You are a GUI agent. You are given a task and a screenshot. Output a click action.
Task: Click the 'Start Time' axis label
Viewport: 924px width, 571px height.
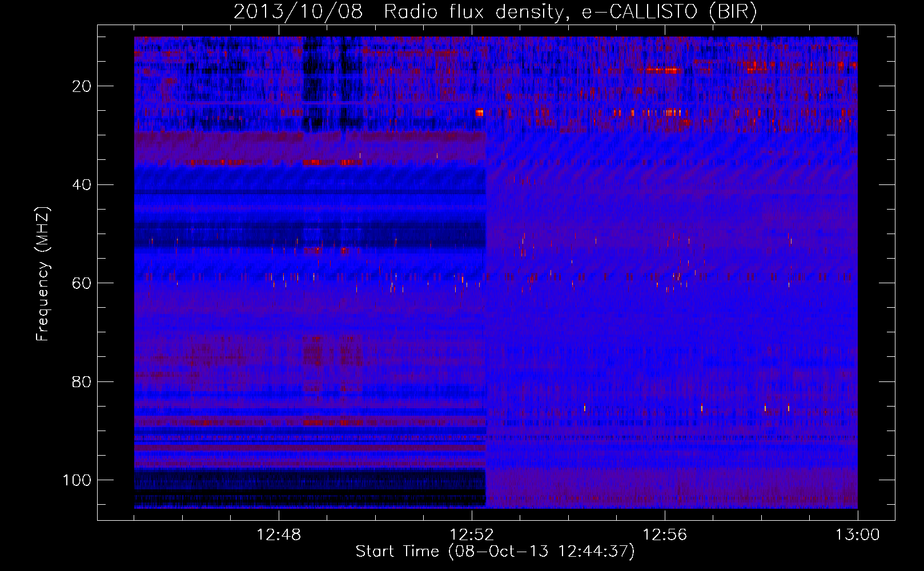click(x=495, y=552)
